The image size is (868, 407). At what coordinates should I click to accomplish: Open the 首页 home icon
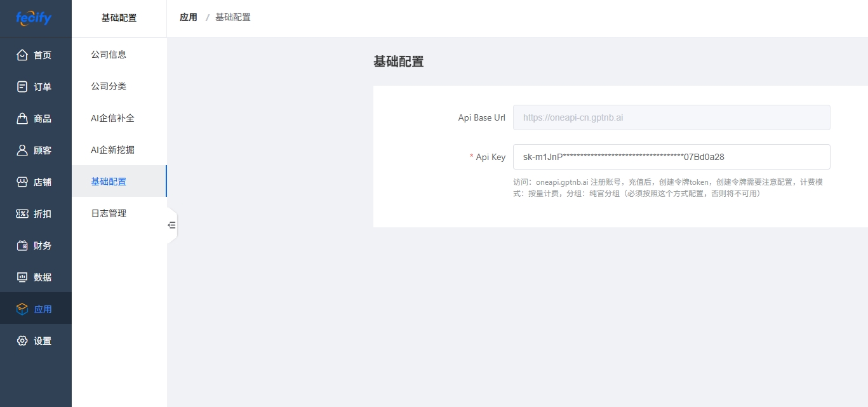[x=22, y=55]
